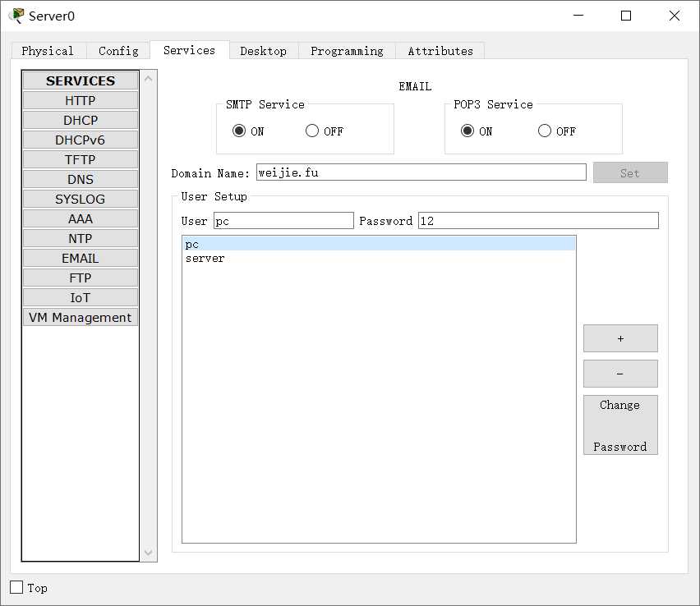This screenshot has width=700, height=606.
Task: Select user 'server' in the list
Action: tap(379, 259)
